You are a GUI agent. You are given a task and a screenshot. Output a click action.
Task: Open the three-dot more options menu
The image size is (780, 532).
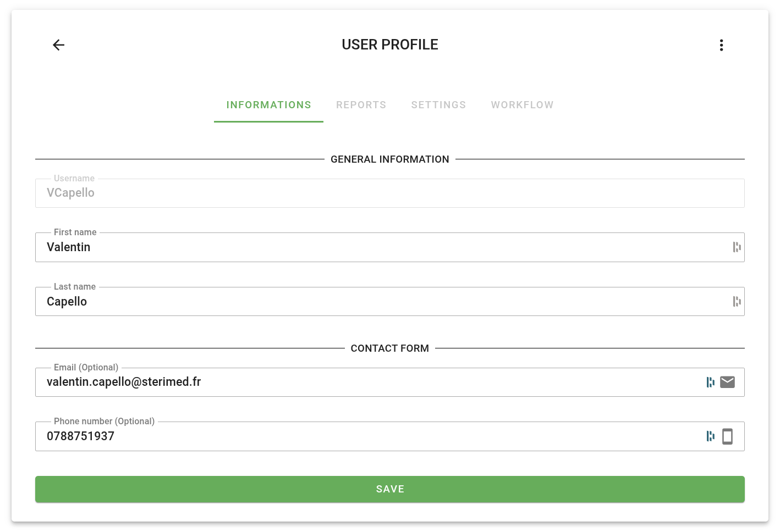(x=721, y=45)
